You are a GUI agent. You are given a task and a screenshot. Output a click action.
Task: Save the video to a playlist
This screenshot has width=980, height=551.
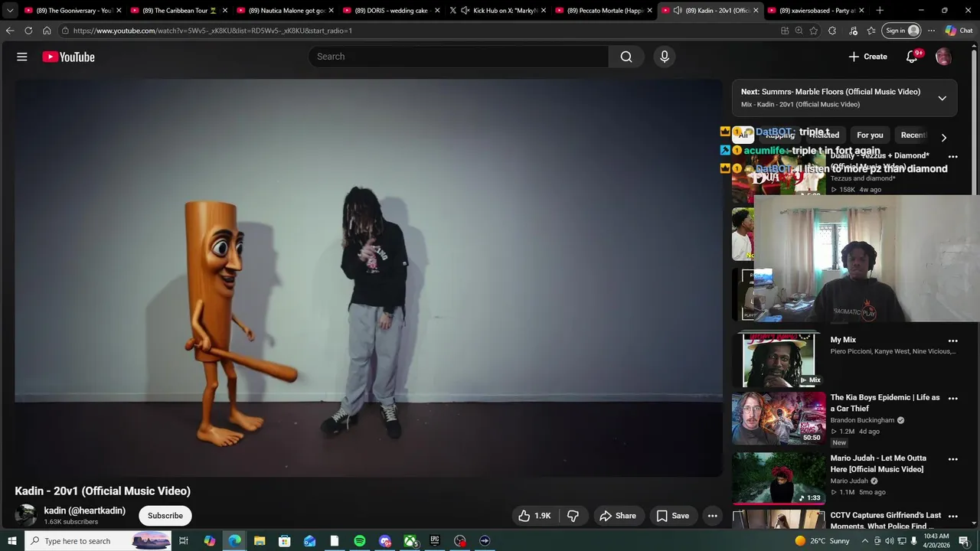(x=673, y=516)
